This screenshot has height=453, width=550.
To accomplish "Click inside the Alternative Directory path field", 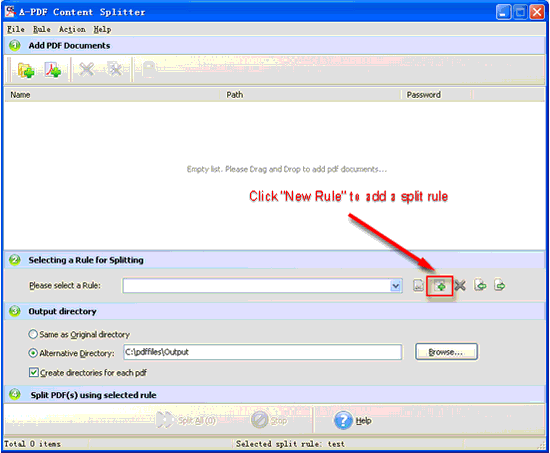I will (262, 352).
